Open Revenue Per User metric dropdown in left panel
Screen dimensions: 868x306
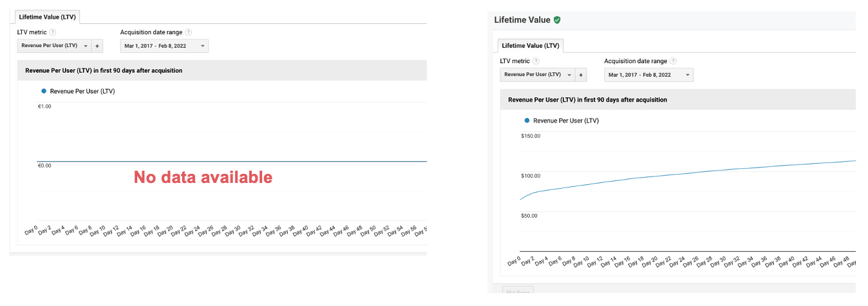pyautogui.click(x=53, y=46)
